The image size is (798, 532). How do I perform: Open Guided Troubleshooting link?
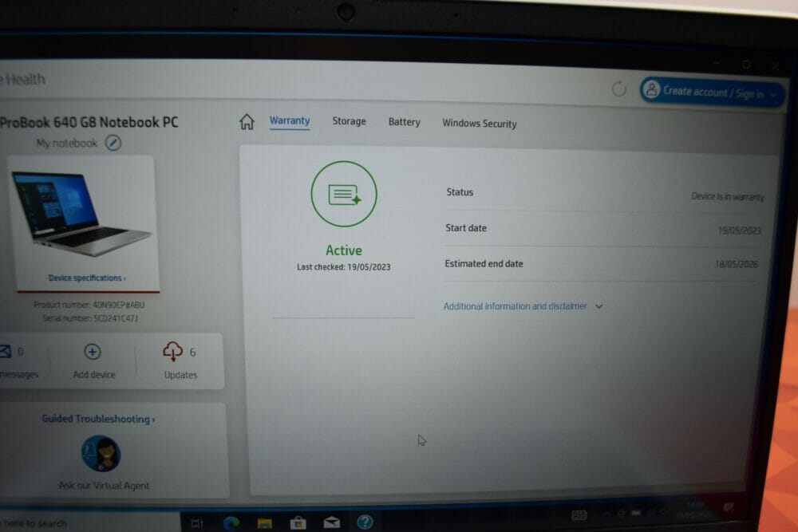98,419
